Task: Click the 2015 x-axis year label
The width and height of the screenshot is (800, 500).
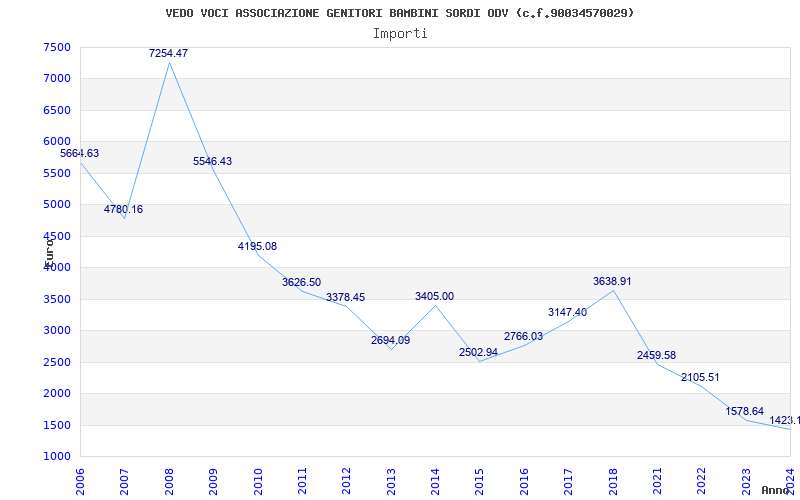Action: (480, 481)
